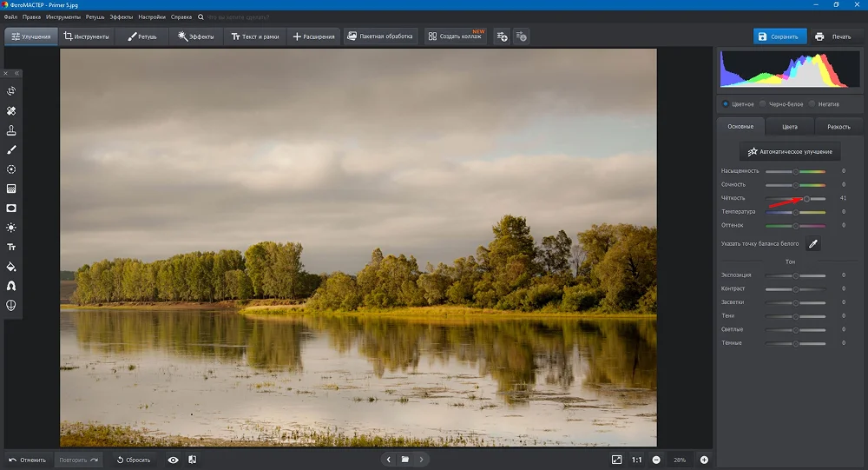
Task: Close the left tool sidebar with X
Action: tap(5, 73)
